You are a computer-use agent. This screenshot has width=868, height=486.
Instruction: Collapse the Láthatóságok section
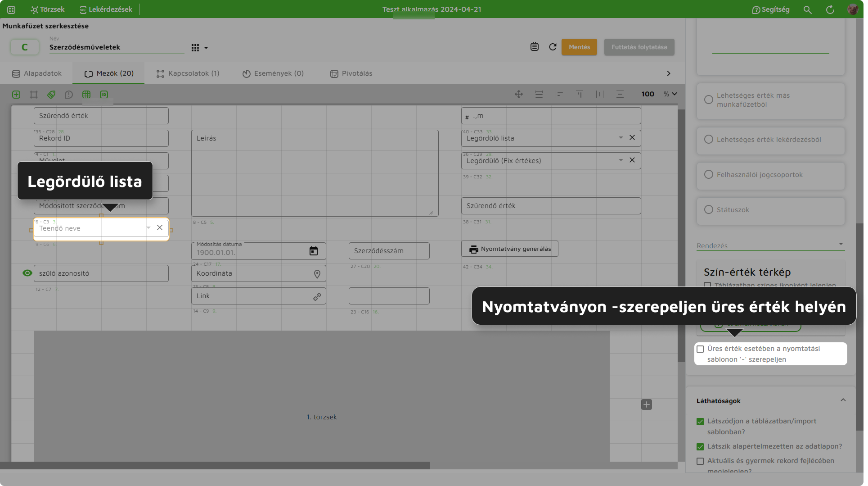[x=843, y=400]
